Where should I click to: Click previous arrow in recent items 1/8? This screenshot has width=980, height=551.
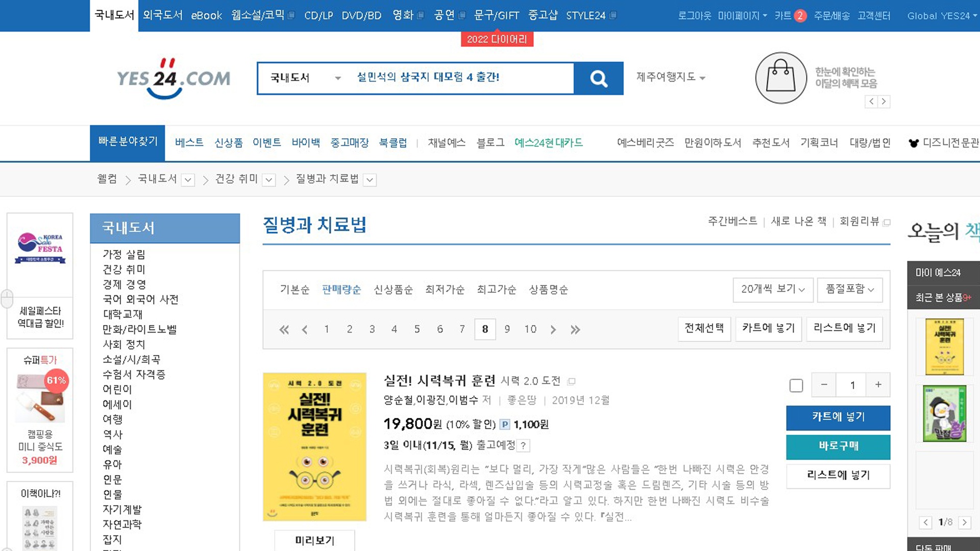click(925, 522)
